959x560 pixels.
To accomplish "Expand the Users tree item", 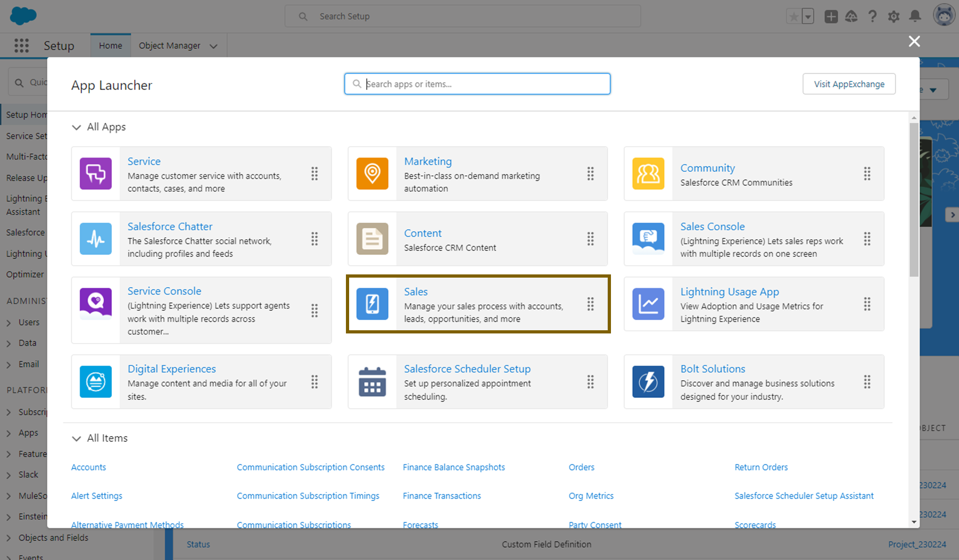I will 9,322.
